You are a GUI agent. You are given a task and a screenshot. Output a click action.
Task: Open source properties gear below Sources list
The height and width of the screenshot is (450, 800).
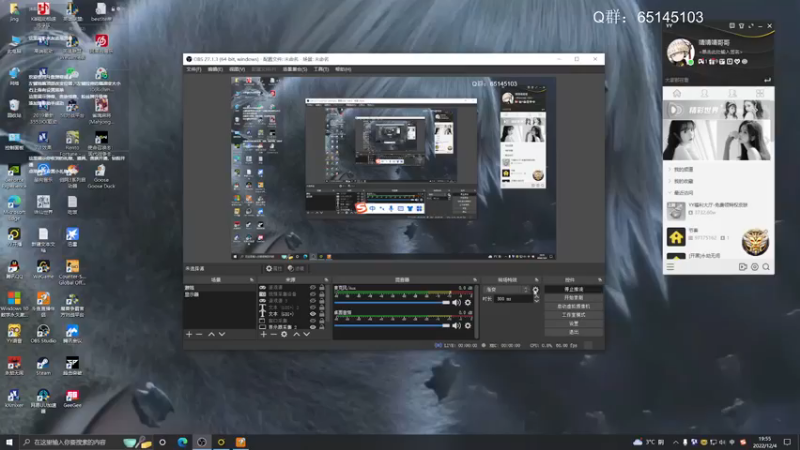[284, 334]
